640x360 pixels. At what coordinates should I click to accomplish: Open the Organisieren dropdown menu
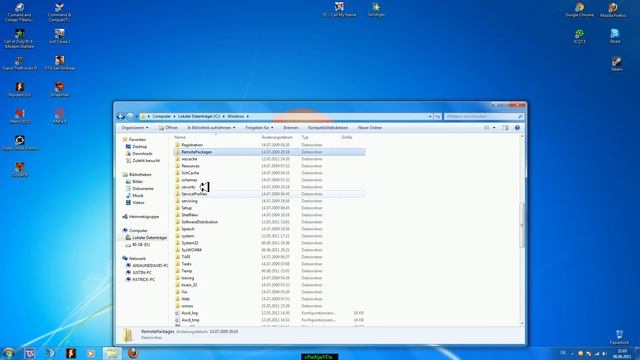pyautogui.click(x=135, y=128)
